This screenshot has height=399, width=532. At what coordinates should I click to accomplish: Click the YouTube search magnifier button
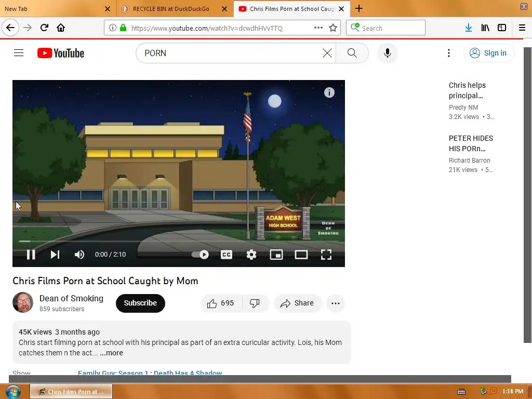(x=352, y=53)
